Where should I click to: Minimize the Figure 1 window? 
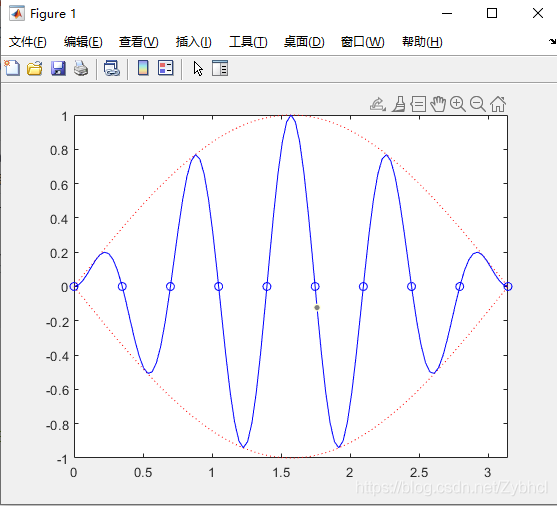447,14
